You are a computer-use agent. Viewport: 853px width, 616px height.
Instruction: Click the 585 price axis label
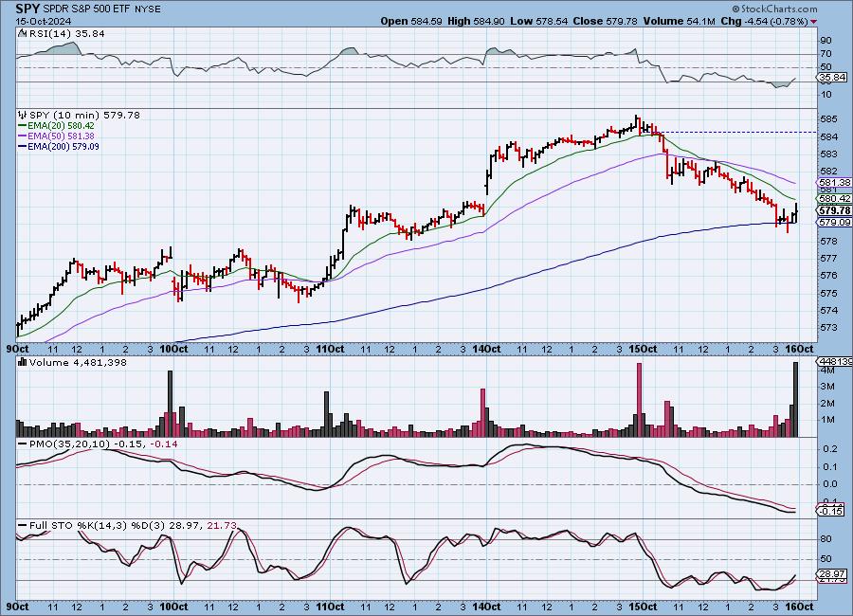pos(828,118)
